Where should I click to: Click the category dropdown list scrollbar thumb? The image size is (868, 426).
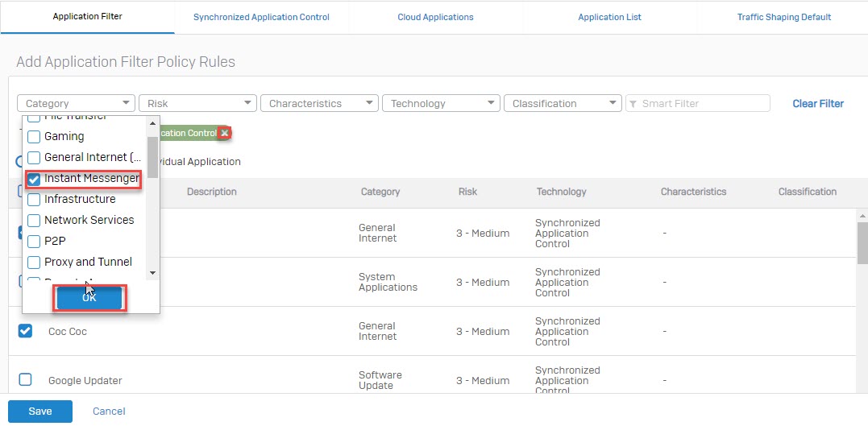pos(153,158)
